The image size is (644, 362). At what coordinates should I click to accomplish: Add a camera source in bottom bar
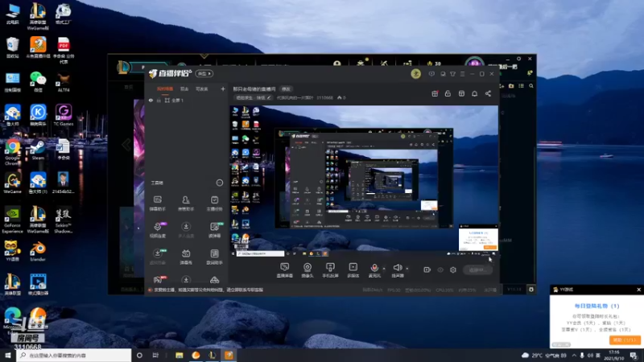coord(308,270)
